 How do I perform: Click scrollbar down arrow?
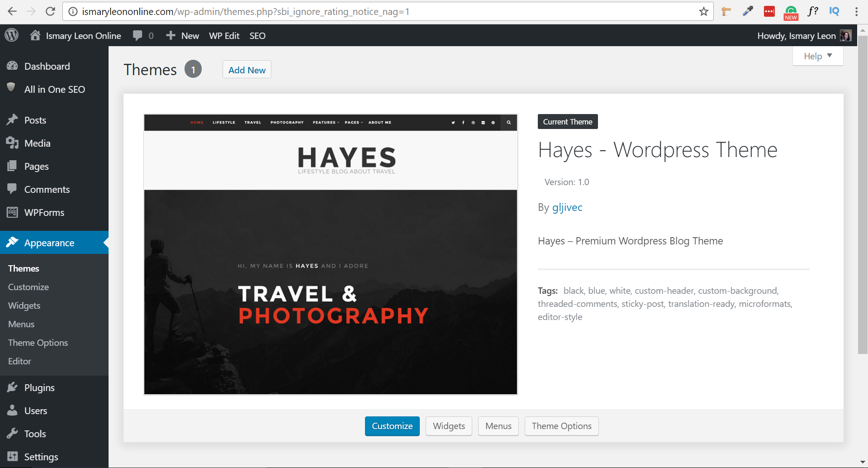point(863,463)
